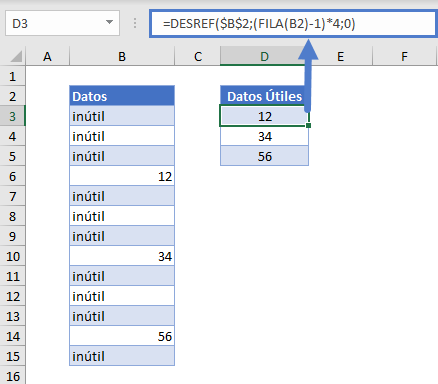Select row 8 header
Screen dimensions: 438x384
click(13, 216)
